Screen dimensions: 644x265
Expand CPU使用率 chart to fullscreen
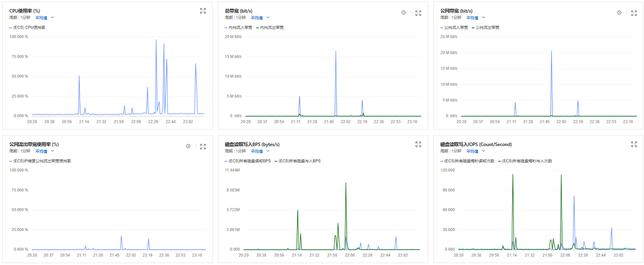tap(203, 11)
